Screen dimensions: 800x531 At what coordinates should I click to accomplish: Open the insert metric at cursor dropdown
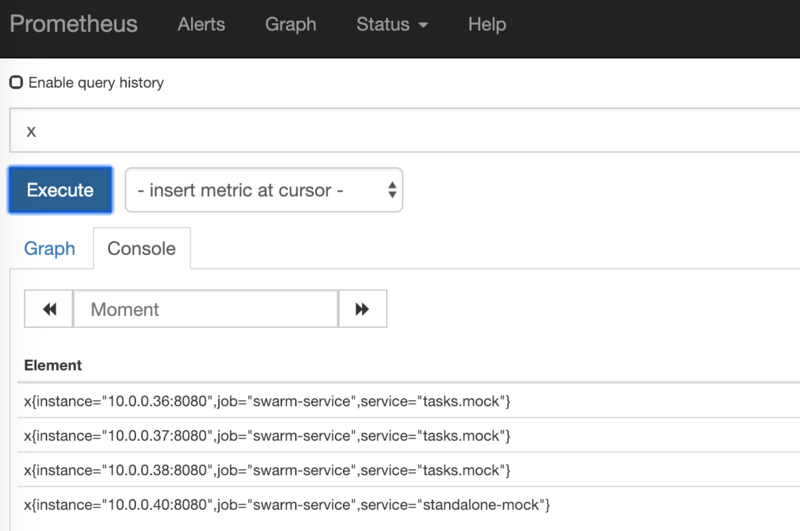(x=264, y=190)
